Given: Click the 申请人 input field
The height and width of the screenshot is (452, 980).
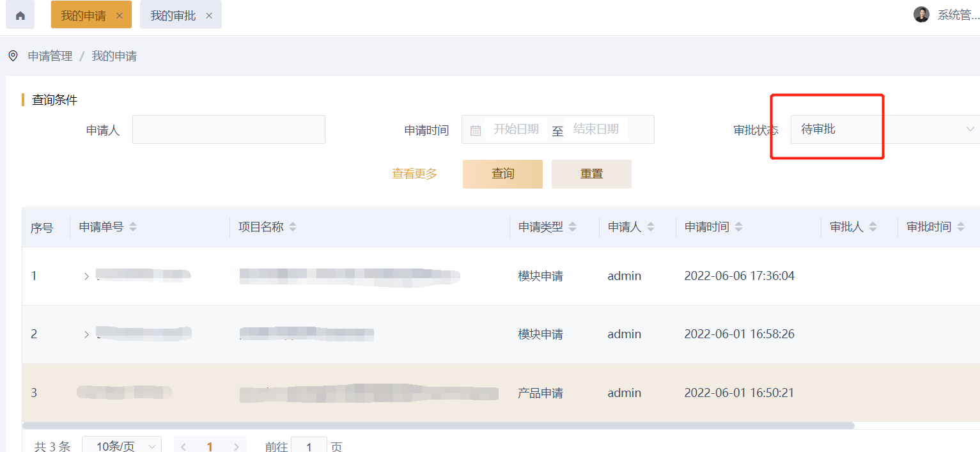Looking at the screenshot, I should tap(229, 130).
